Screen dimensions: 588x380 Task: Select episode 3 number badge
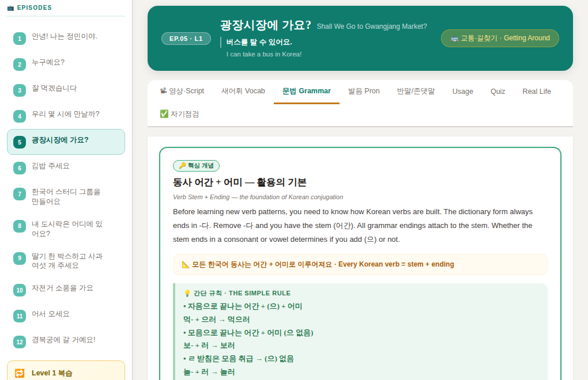pos(20,90)
